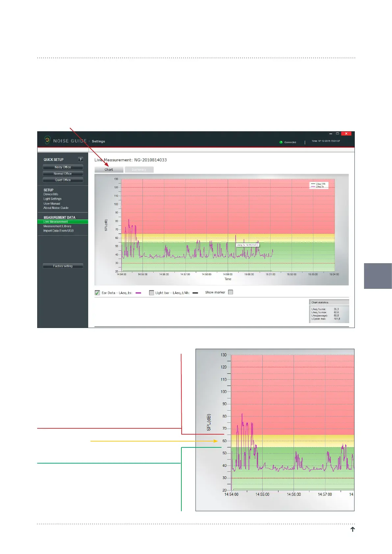The image size is (392, 554).
Task: Select About Noise Guide
Action: pos(56,208)
